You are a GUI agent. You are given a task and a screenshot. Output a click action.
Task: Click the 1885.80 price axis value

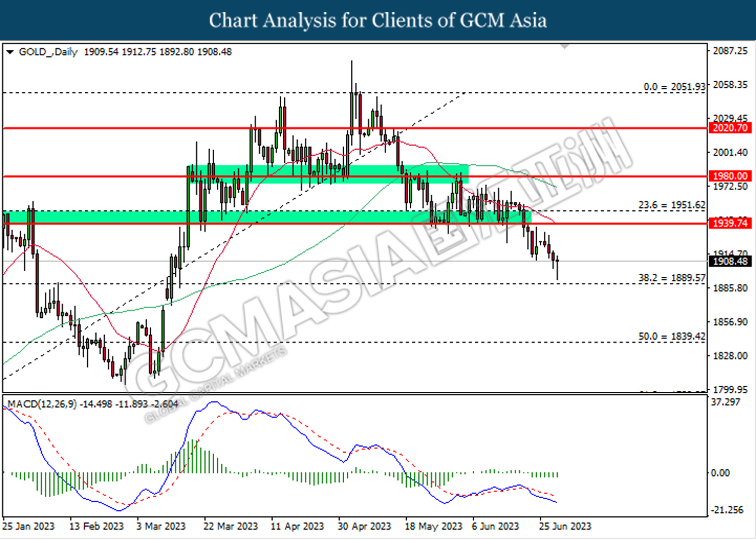[x=730, y=288]
